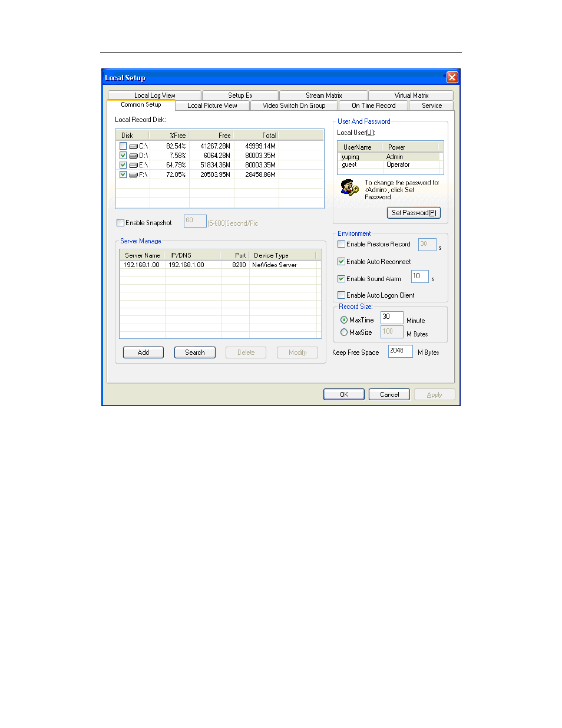Switch to On Time Record tab
Screen dimensions: 562x728
373,106
